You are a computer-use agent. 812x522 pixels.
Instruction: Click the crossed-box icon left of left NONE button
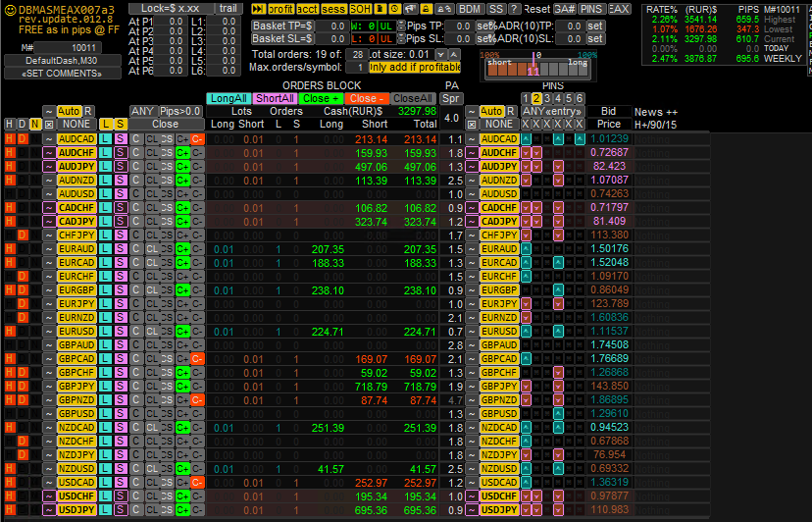tap(49, 125)
